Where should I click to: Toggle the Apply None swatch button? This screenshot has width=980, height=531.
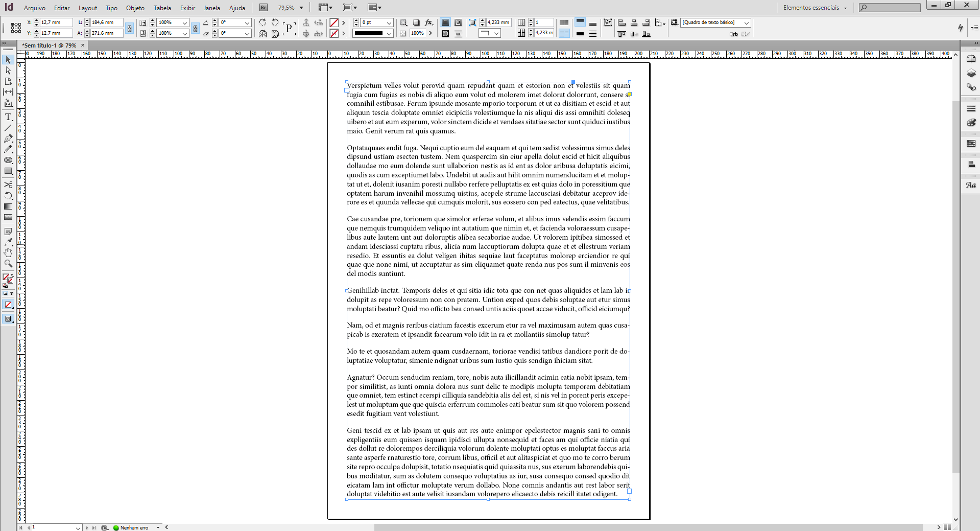[x=8, y=305]
